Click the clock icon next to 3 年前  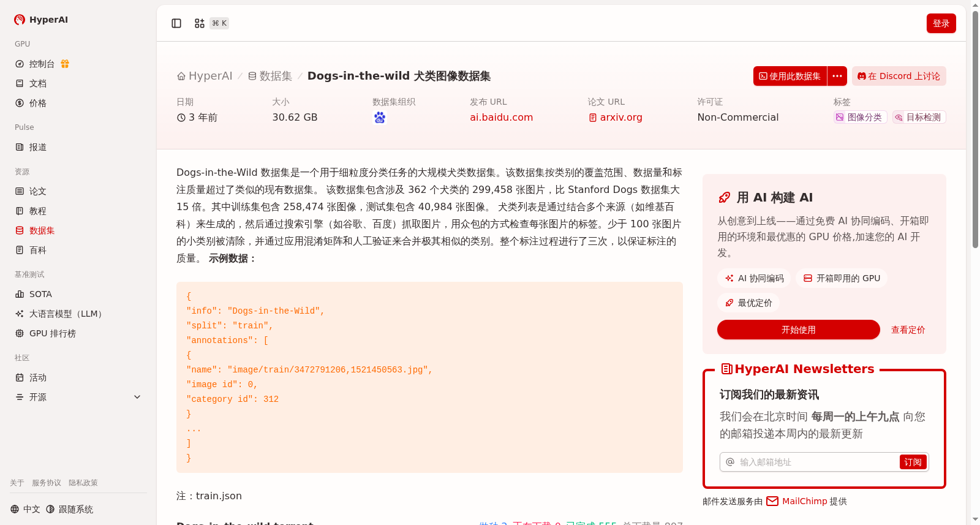click(x=181, y=118)
